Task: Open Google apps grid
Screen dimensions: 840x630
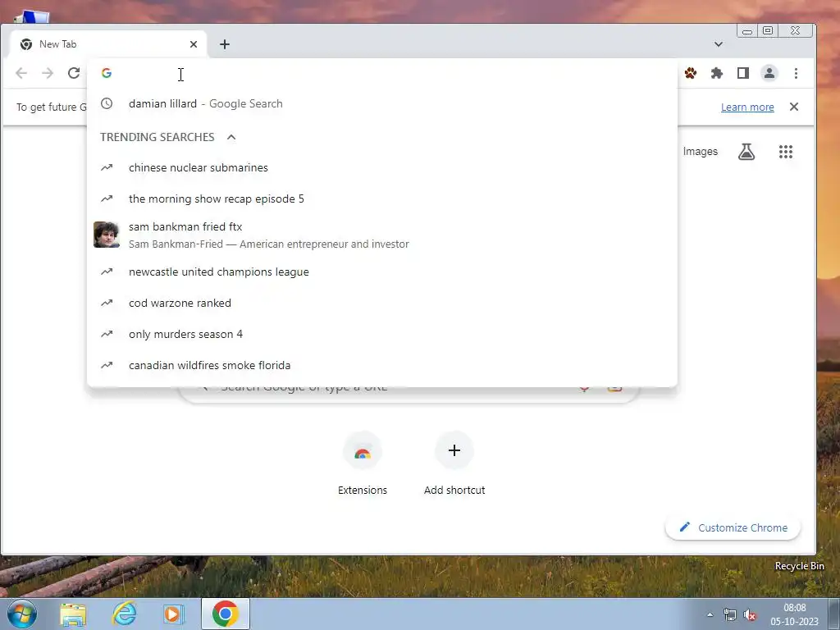Action: pyautogui.click(x=785, y=152)
